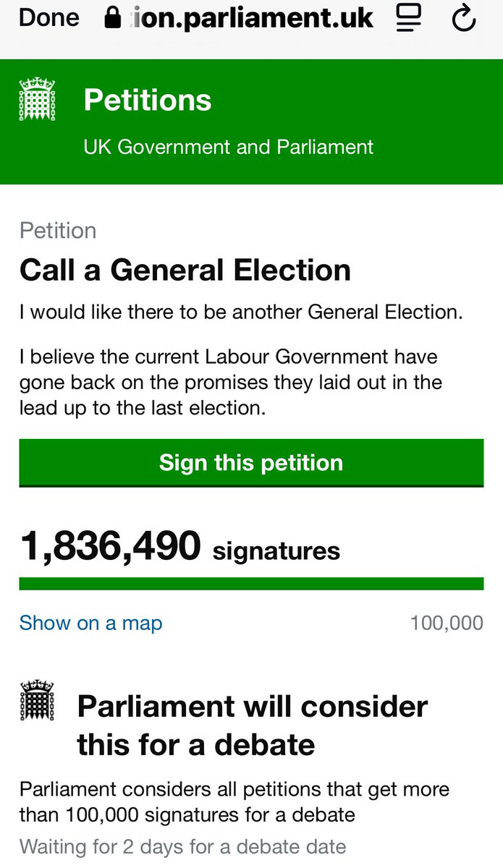Screen dimensions: 503x868
Task: Click the green signature progress bar
Action: [x=251, y=584]
